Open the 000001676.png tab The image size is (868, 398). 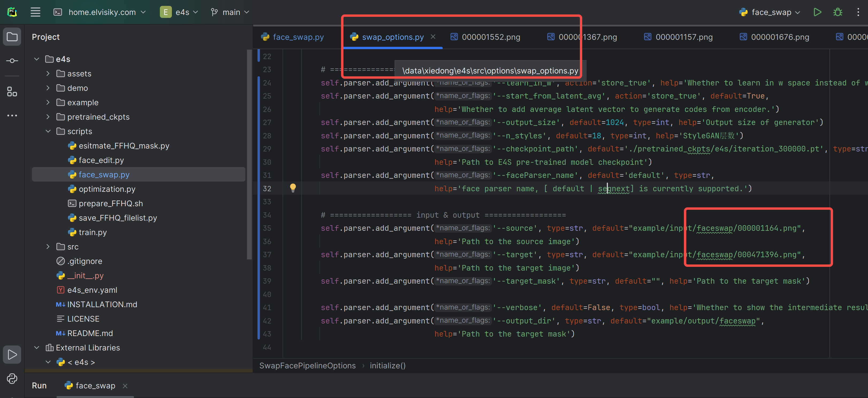(x=774, y=37)
